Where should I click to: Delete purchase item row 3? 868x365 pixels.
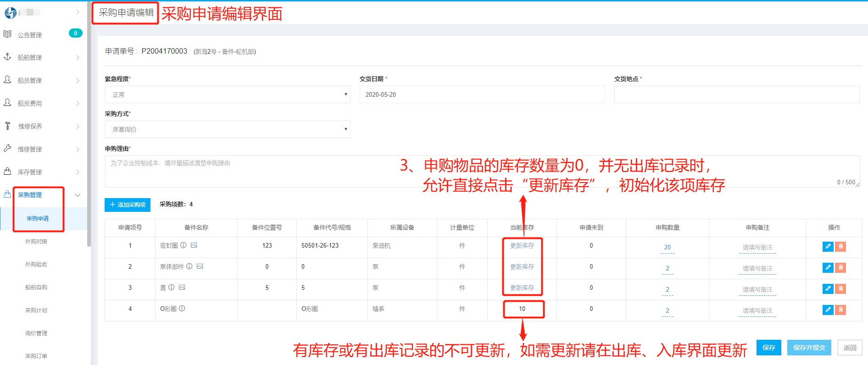[840, 289]
